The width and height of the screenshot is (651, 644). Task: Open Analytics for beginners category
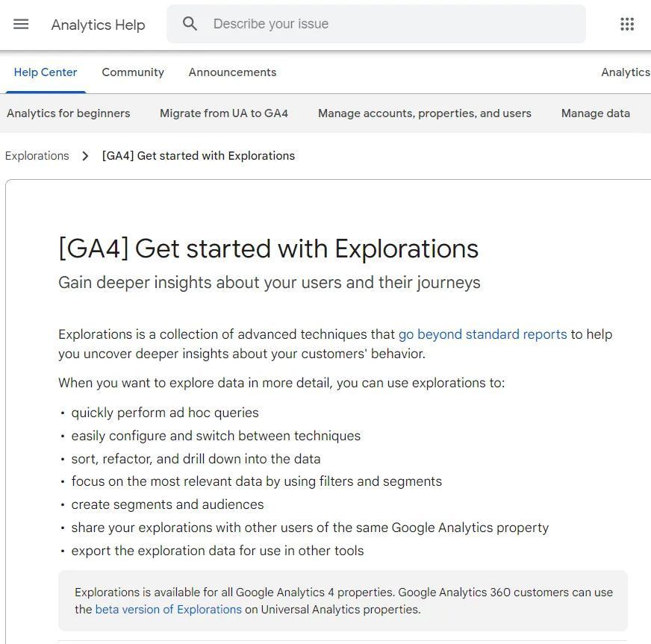click(69, 113)
